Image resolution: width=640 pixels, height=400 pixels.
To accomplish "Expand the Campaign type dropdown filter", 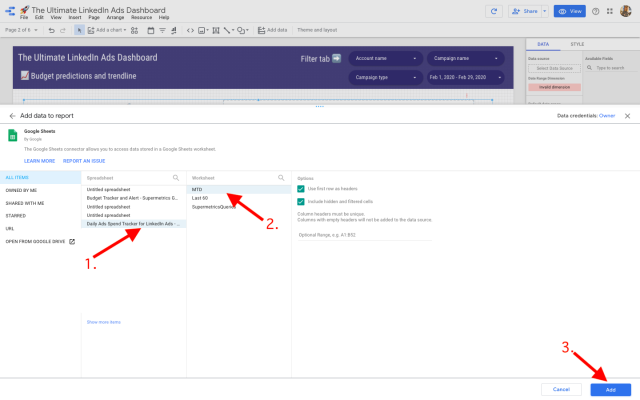I will (x=383, y=76).
